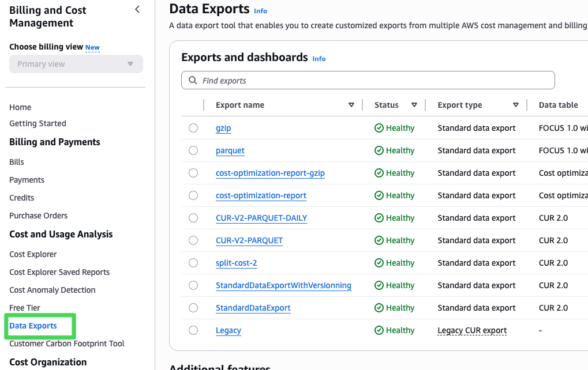This screenshot has height=370, width=588.
Task: Sort by Export type column arrow
Action: click(x=516, y=105)
